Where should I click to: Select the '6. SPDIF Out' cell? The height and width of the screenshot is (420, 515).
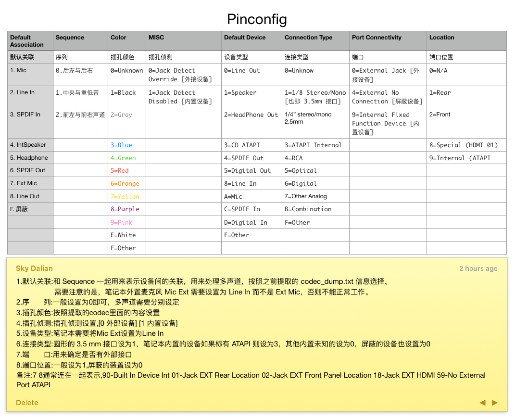click(30, 171)
